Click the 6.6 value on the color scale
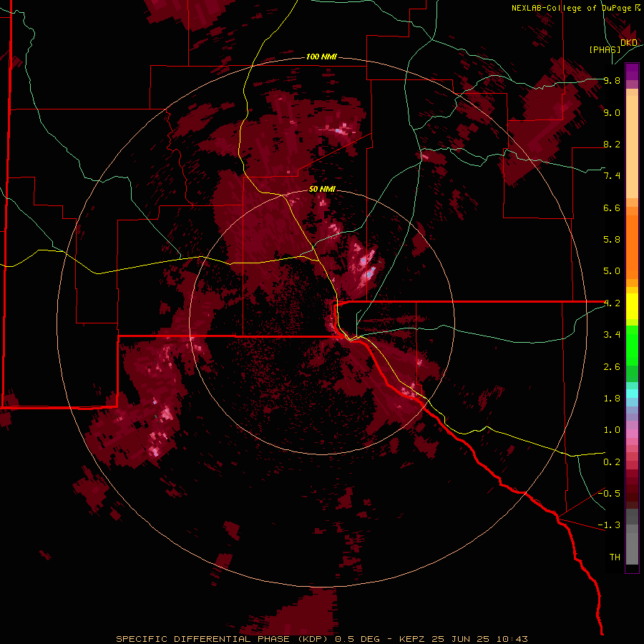This screenshot has height=644, width=644. [612, 208]
